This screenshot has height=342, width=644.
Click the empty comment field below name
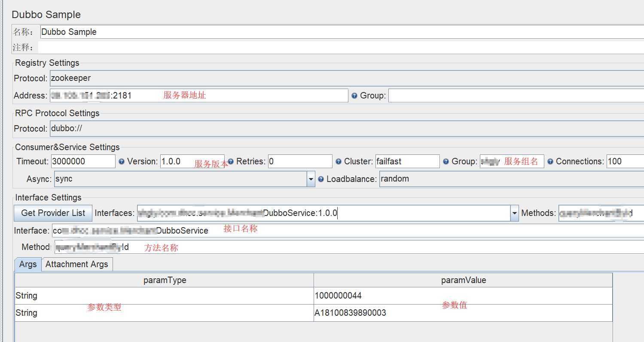tap(341, 47)
